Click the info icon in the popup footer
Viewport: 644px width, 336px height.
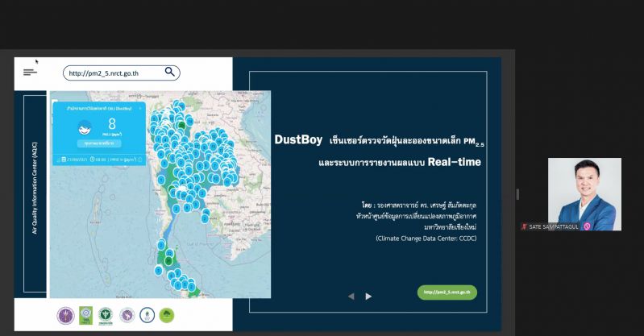139,160
